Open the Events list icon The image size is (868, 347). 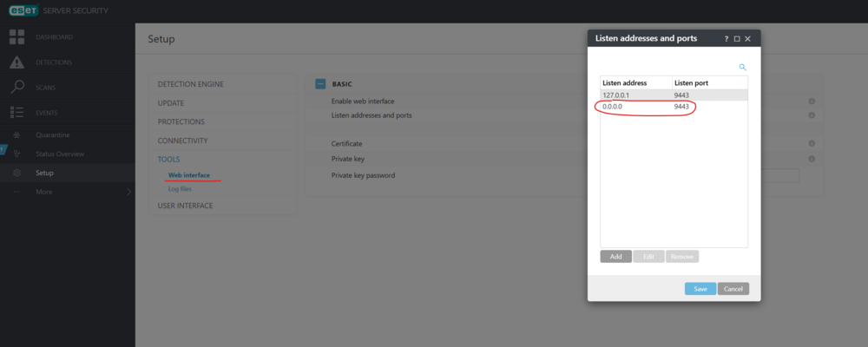(x=17, y=113)
